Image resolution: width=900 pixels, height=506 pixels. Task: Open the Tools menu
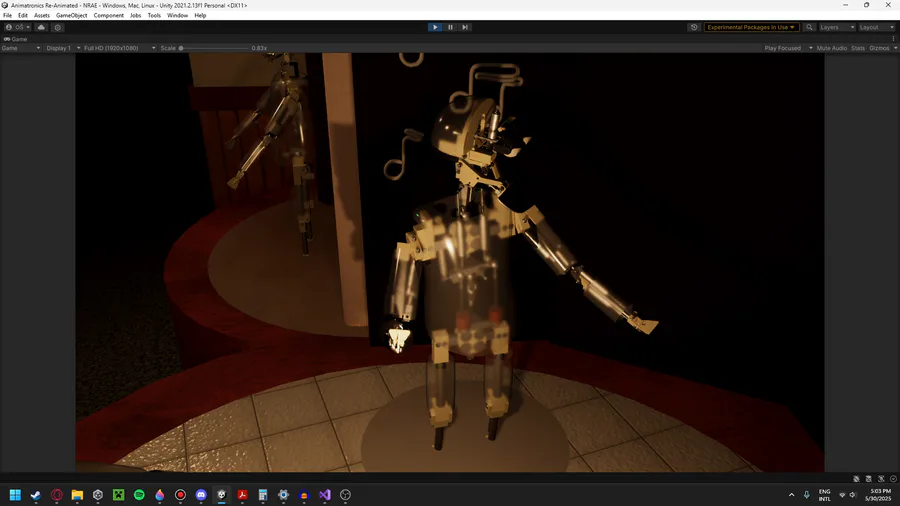click(154, 15)
